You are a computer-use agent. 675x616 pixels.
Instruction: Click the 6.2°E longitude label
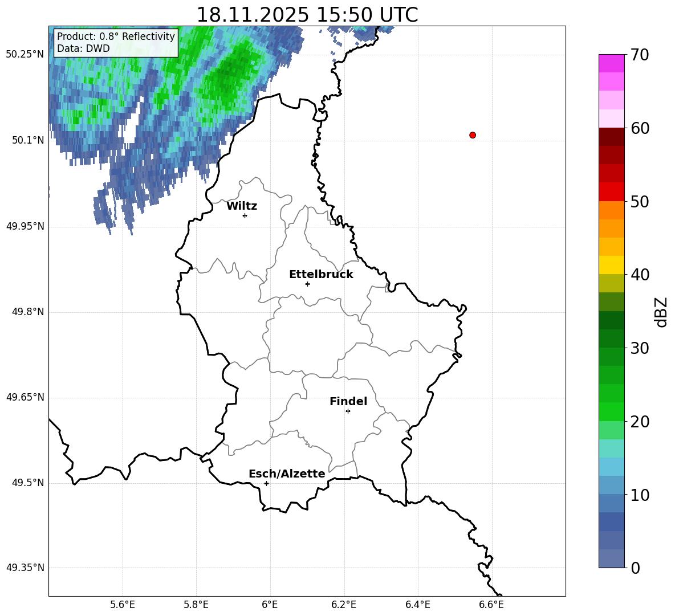point(344,605)
